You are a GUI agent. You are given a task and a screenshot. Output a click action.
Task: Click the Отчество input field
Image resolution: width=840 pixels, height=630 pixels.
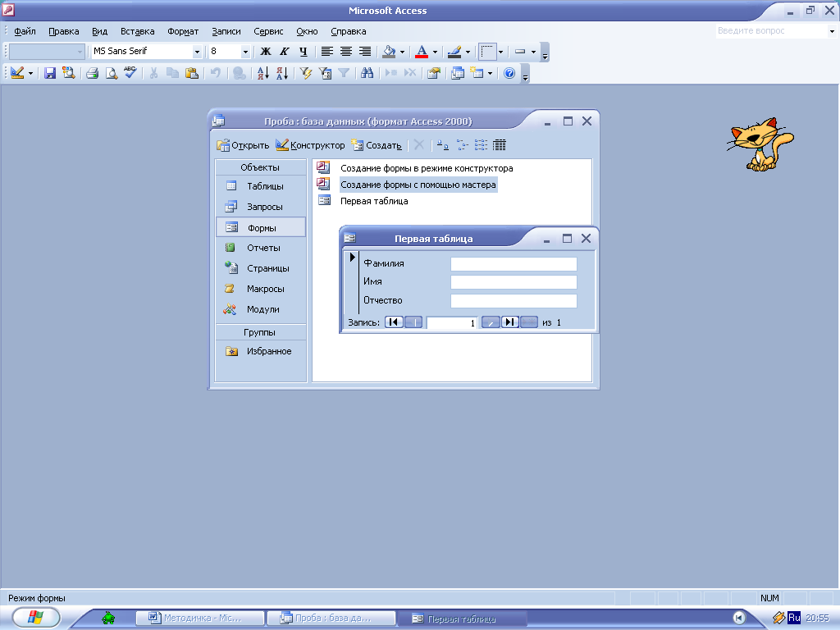pos(514,301)
